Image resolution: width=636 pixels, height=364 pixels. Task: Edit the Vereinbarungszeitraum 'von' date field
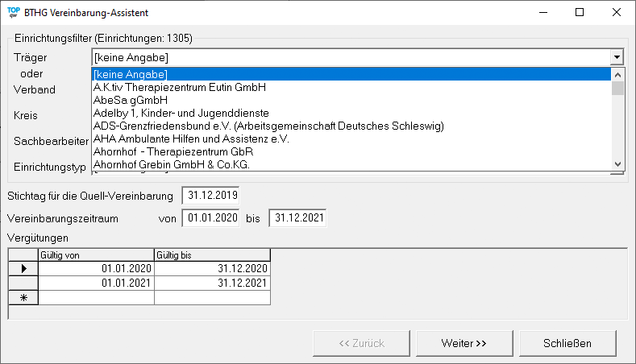(x=210, y=217)
